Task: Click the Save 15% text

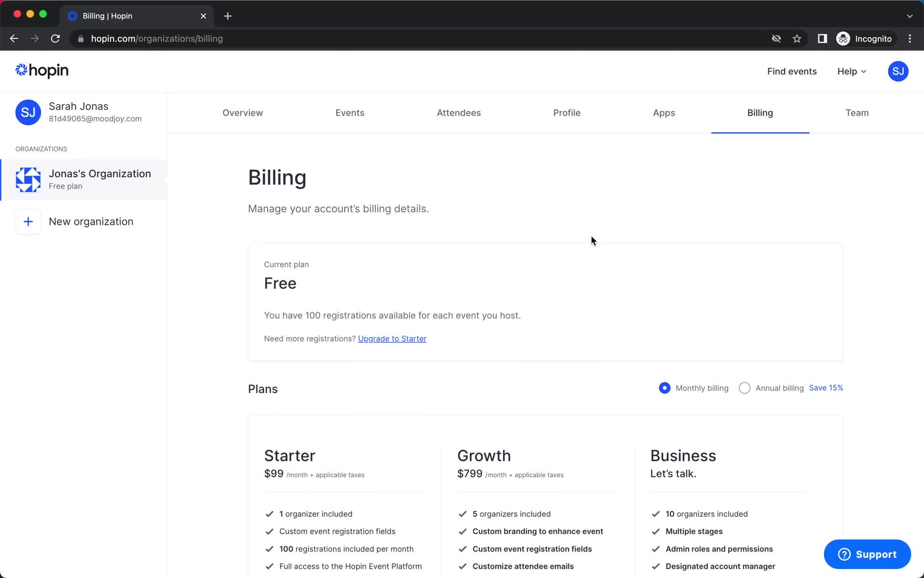Action: point(826,388)
